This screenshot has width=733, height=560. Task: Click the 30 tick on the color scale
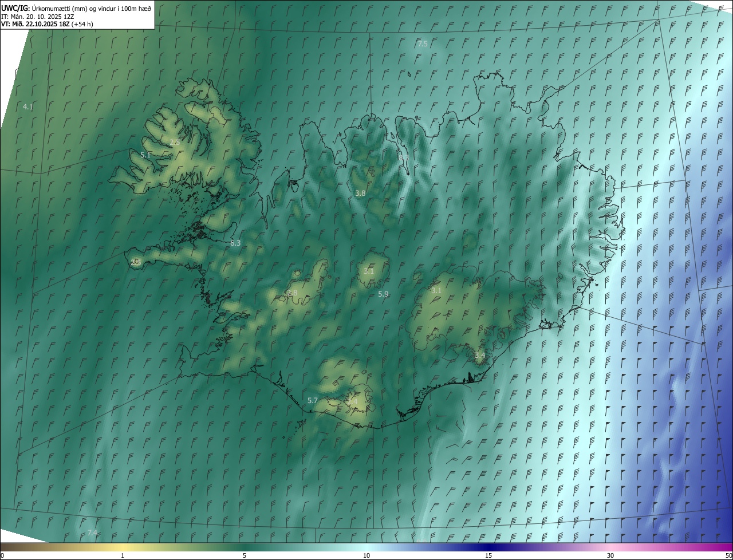point(610,556)
